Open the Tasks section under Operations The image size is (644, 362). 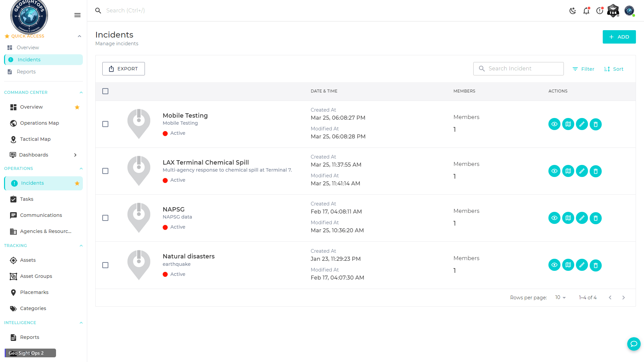tap(27, 199)
